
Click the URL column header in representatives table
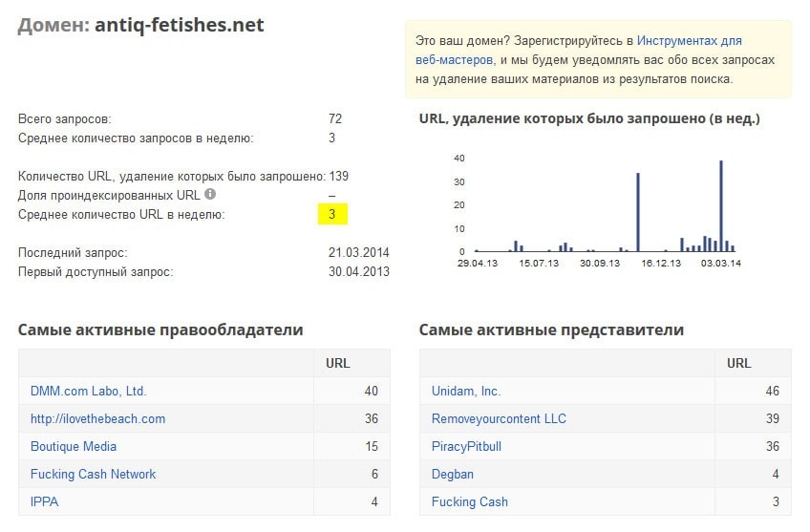738,363
